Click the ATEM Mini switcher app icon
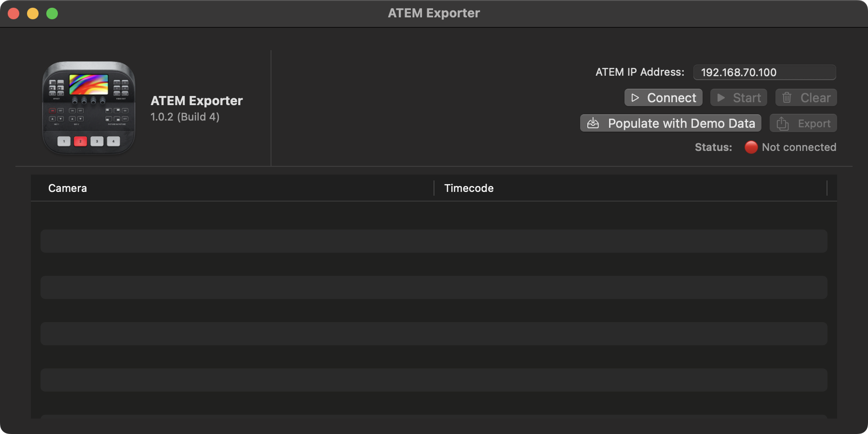 [x=89, y=108]
